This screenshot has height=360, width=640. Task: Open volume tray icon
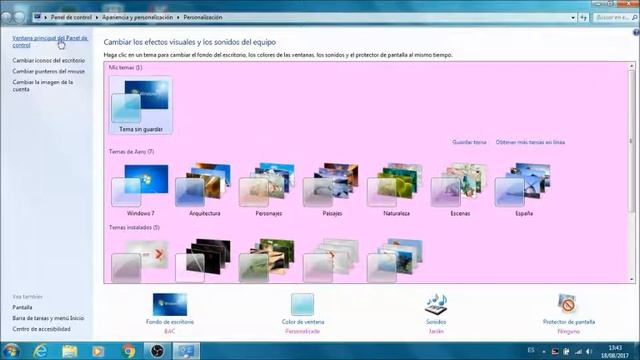coord(589,351)
